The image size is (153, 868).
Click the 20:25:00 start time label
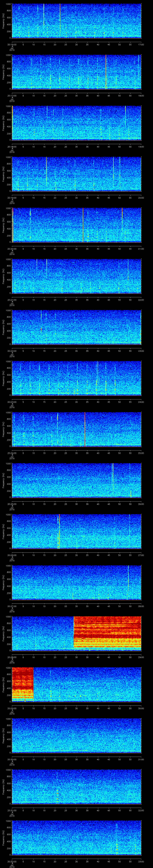coord(12,504)
